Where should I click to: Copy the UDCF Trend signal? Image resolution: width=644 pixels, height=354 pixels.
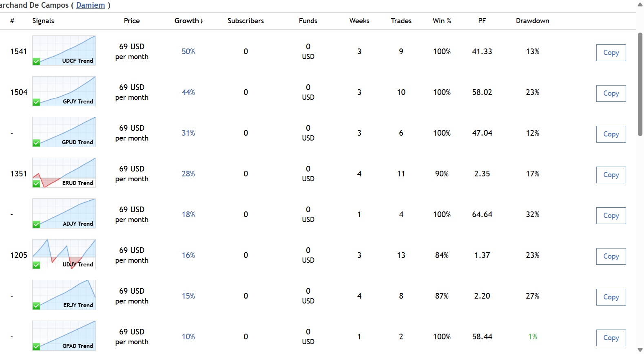pyautogui.click(x=611, y=53)
